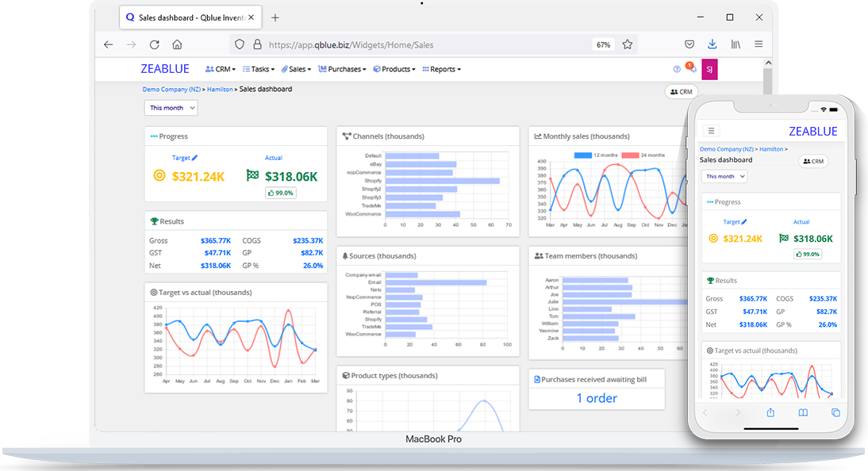Open browser home page icon
This screenshot has height=471, width=868.
[177, 44]
